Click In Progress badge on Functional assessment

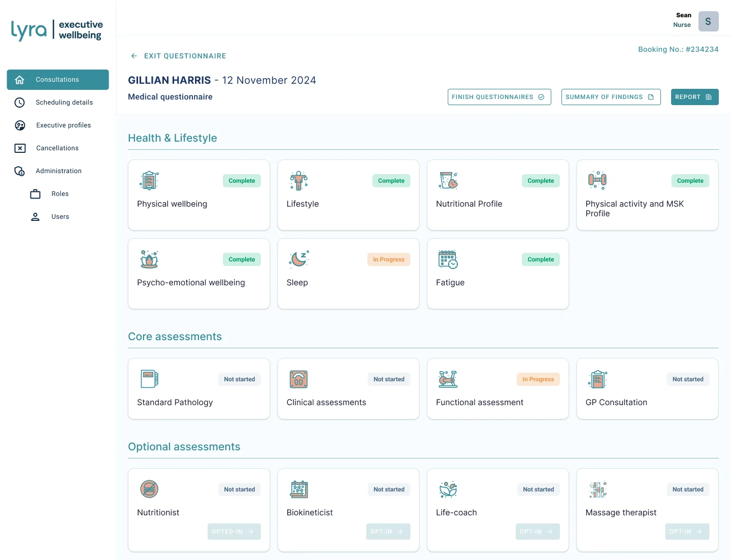538,379
